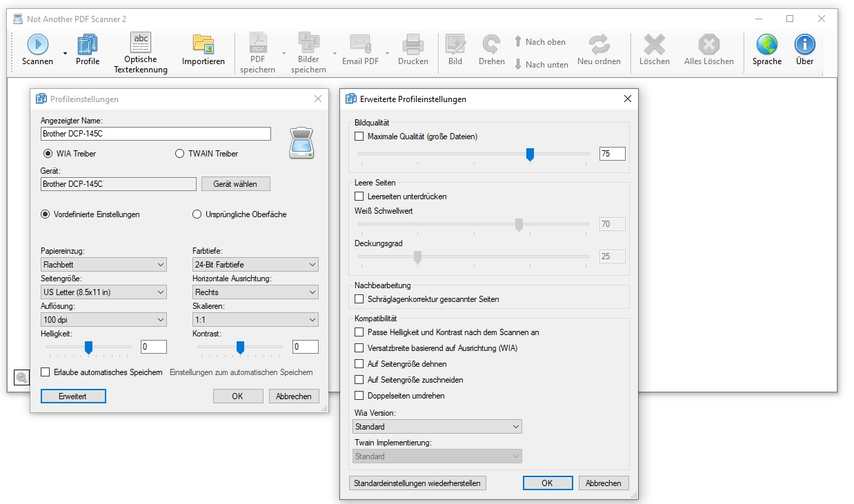854x504 pixels.
Task: Close the Erweiterte Profileinstellungen dialog
Action: click(x=628, y=99)
